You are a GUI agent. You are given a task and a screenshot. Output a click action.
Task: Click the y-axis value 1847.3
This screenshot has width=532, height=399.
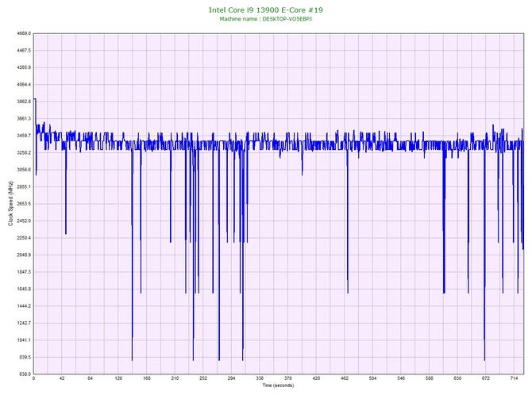click(24, 272)
